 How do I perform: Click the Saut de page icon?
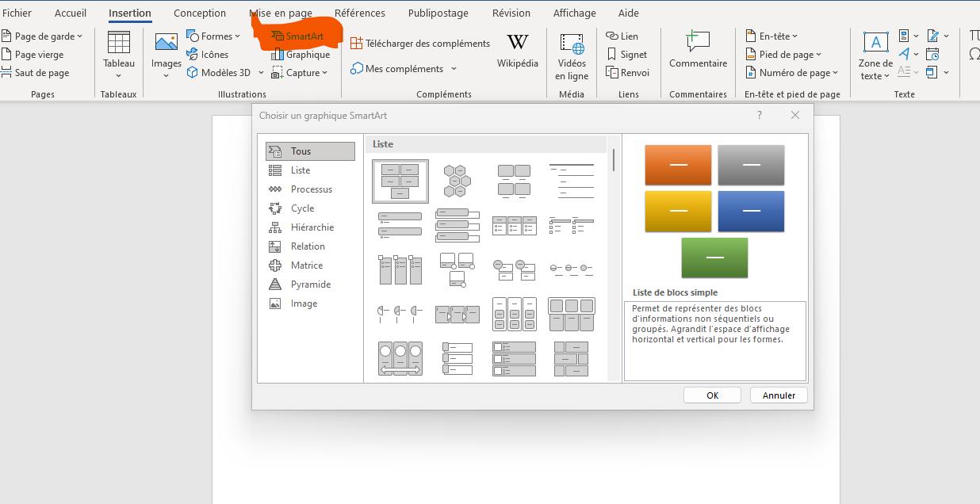6,73
